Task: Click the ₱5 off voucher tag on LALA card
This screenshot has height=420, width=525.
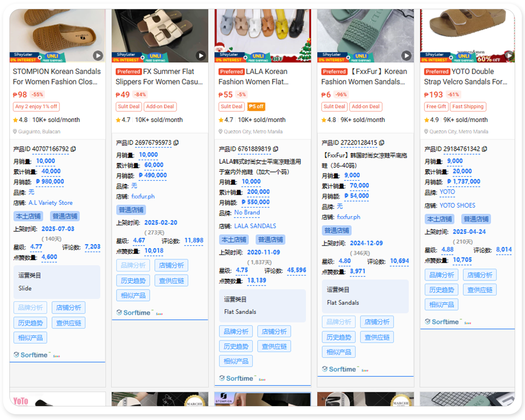Action: point(256,106)
